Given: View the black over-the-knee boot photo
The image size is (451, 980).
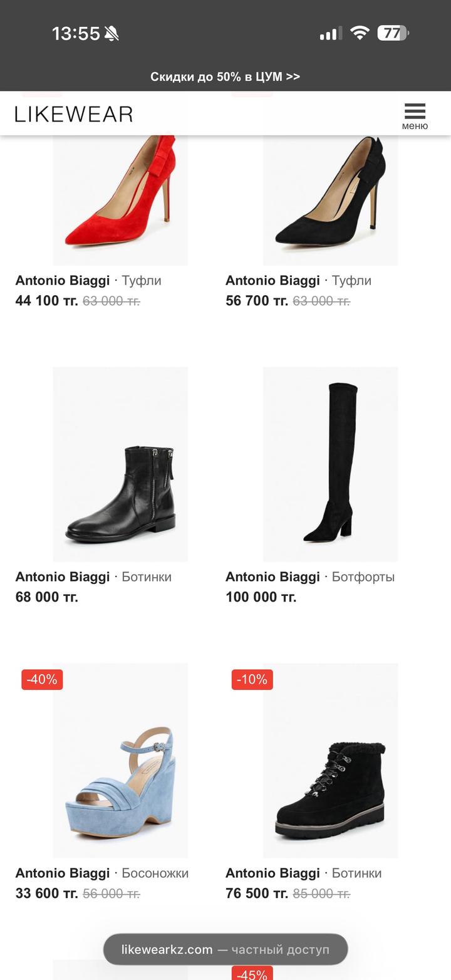Looking at the screenshot, I should (330, 464).
